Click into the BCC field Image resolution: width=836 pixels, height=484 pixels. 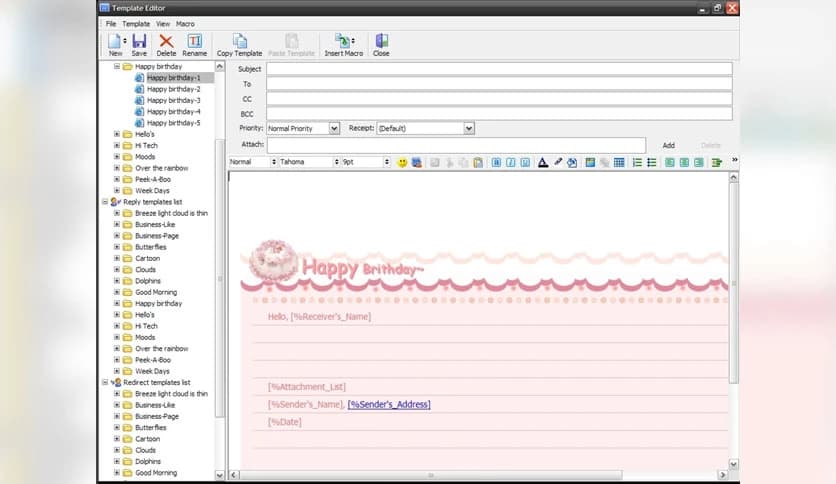point(499,114)
